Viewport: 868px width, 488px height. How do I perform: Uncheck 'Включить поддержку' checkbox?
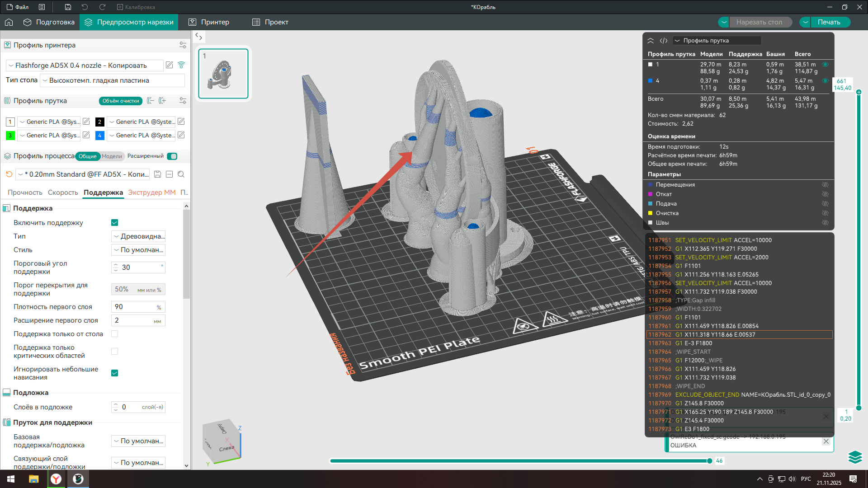[x=115, y=223]
